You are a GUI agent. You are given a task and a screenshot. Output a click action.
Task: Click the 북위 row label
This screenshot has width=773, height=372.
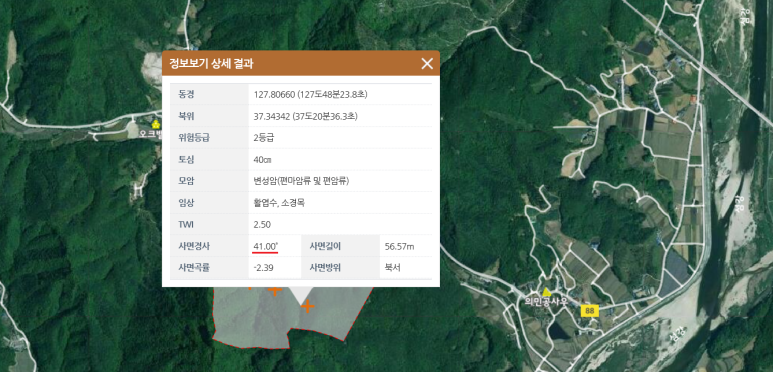tap(186, 116)
